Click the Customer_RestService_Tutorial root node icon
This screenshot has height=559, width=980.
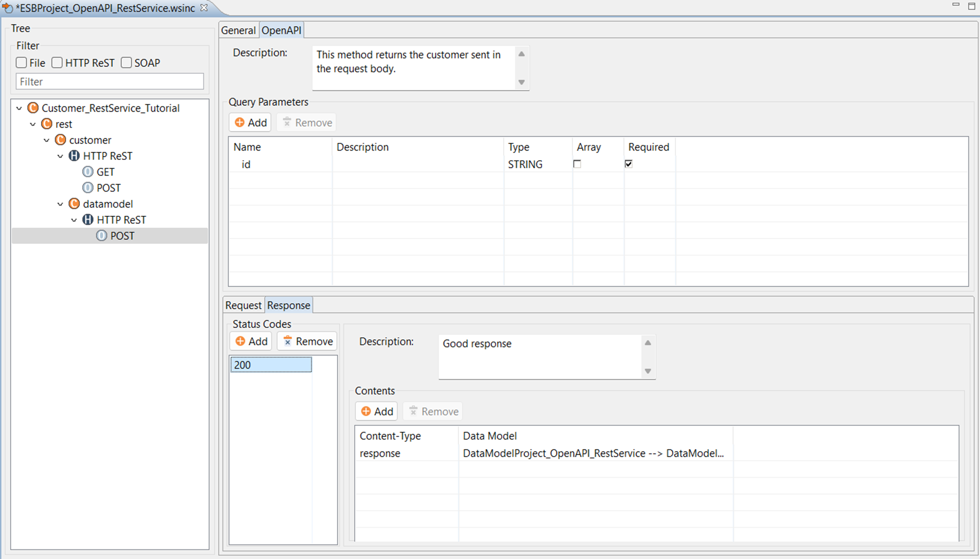coord(33,108)
